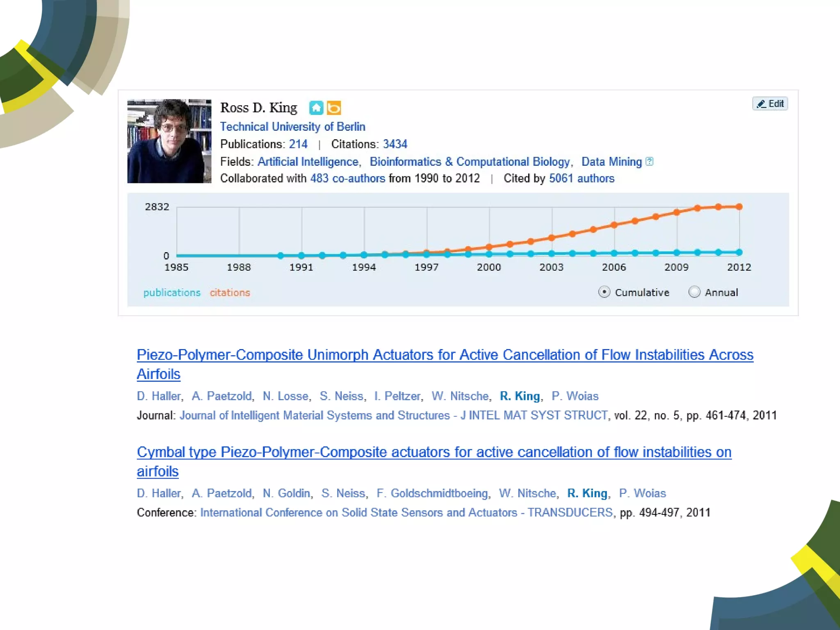This screenshot has height=630, width=840.
Task: Open the 214 publications count link
Action: (x=298, y=144)
